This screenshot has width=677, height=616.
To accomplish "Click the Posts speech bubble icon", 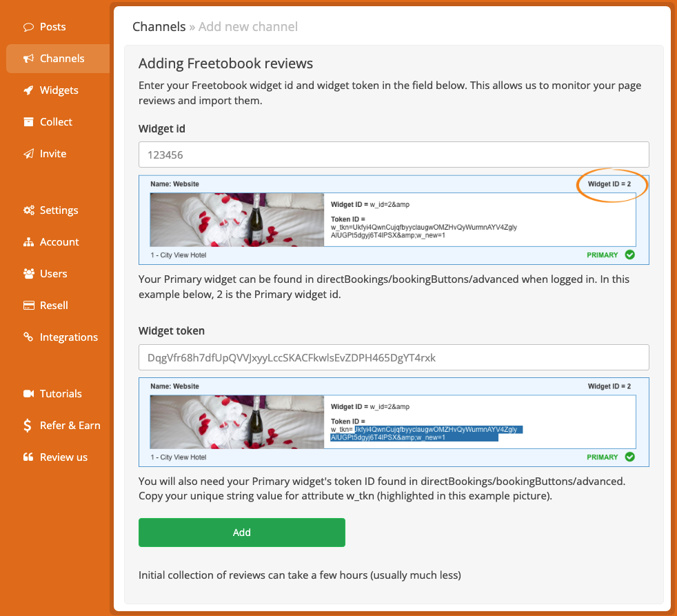I will click(28, 27).
